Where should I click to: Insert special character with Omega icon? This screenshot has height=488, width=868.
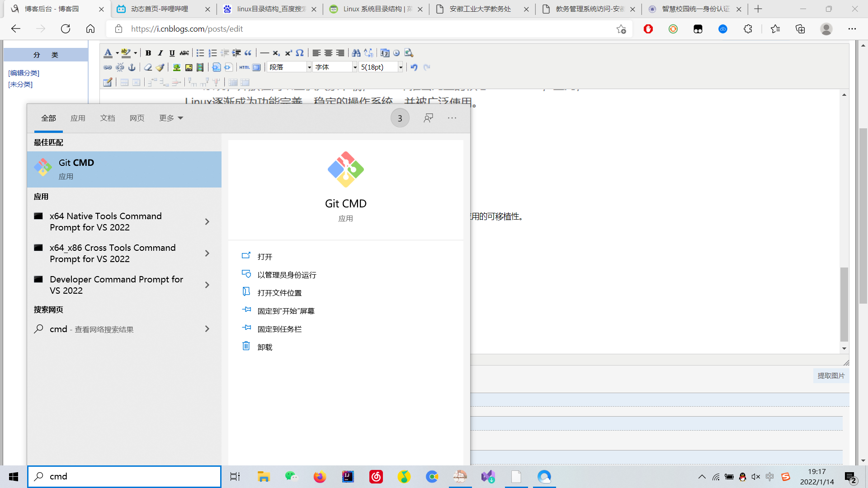(300, 53)
